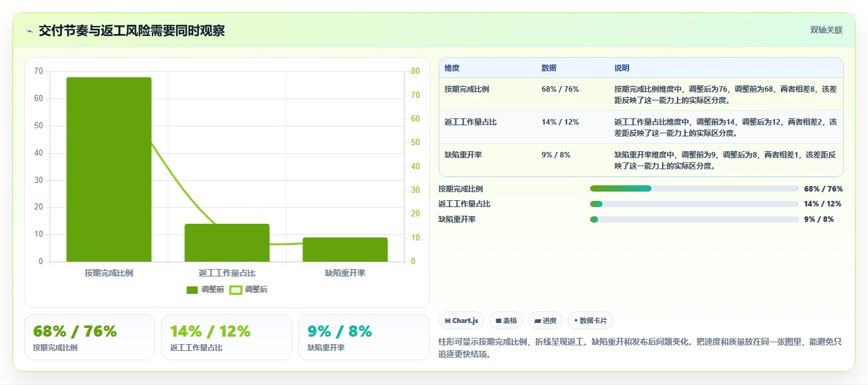Screen dimensions: 868x385
Task: Toggle the 调整后 legend item
Action: coord(249,290)
